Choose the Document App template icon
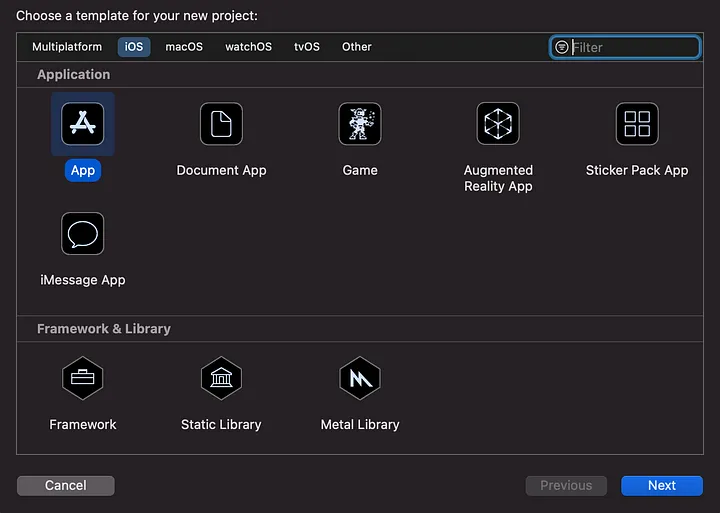The width and height of the screenshot is (720, 513). point(221,124)
